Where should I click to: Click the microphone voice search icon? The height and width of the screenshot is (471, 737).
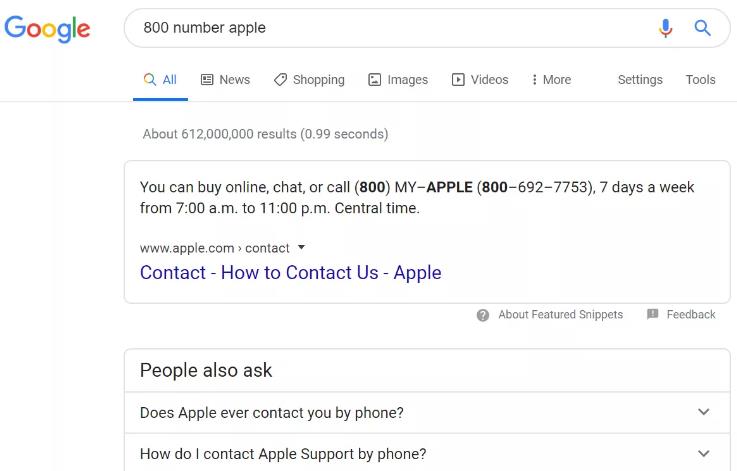[665, 28]
